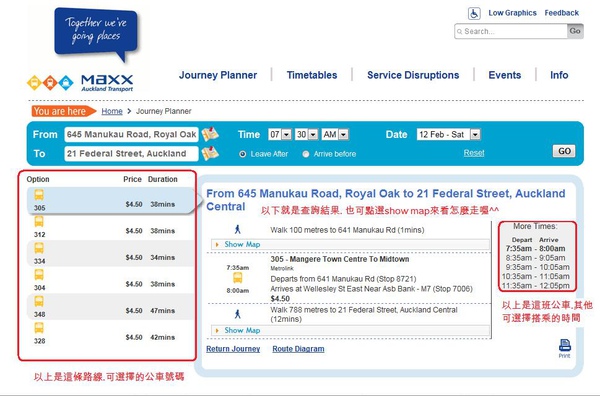This screenshot has height=396, width=600.
Task: Click the To address field
Action: 131,154
